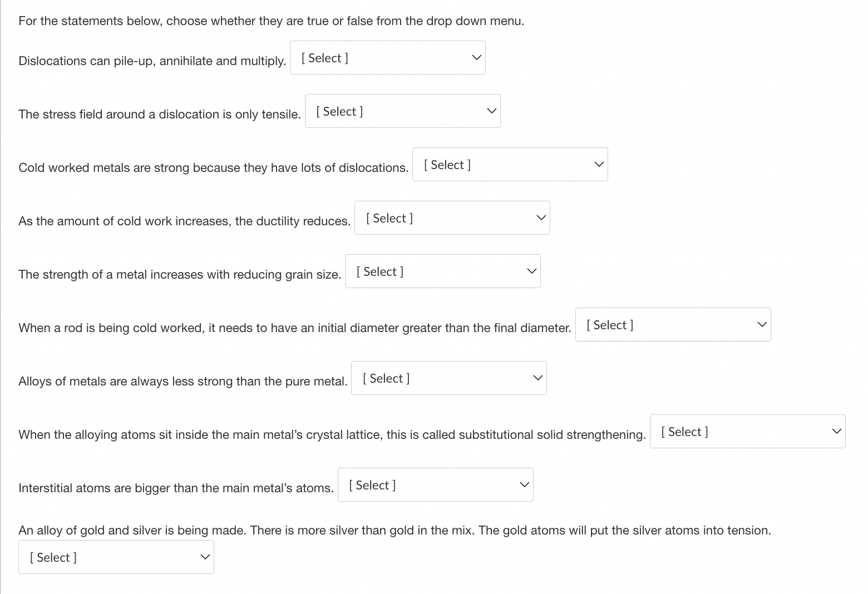Open dropdown for substitutional solid strengthening statement

pyautogui.click(x=747, y=432)
